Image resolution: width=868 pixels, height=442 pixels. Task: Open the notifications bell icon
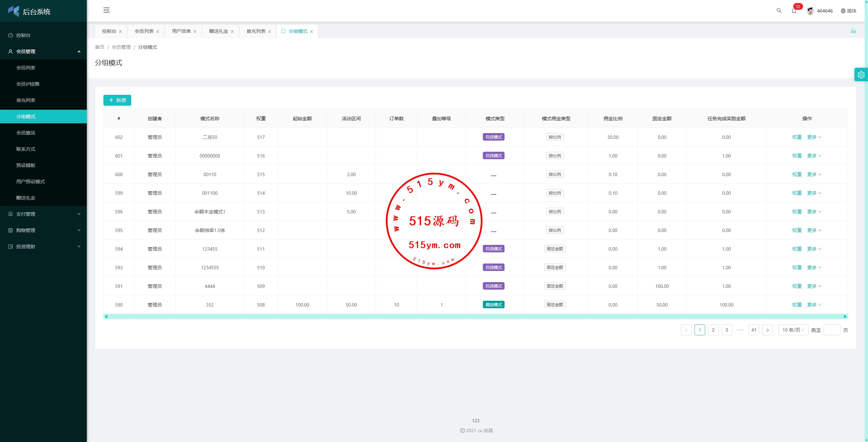pyautogui.click(x=794, y=11)
